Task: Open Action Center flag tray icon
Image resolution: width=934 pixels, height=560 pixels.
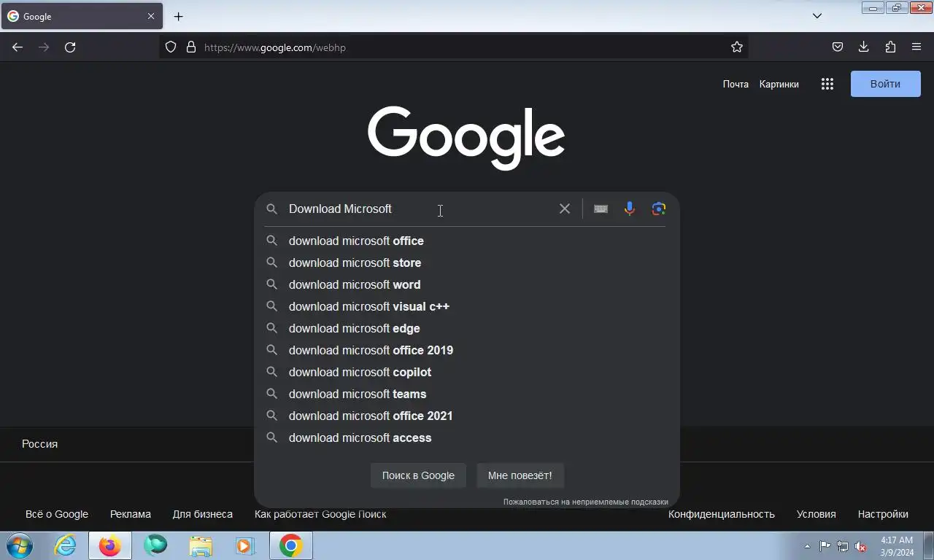Action: click(825, 546)
